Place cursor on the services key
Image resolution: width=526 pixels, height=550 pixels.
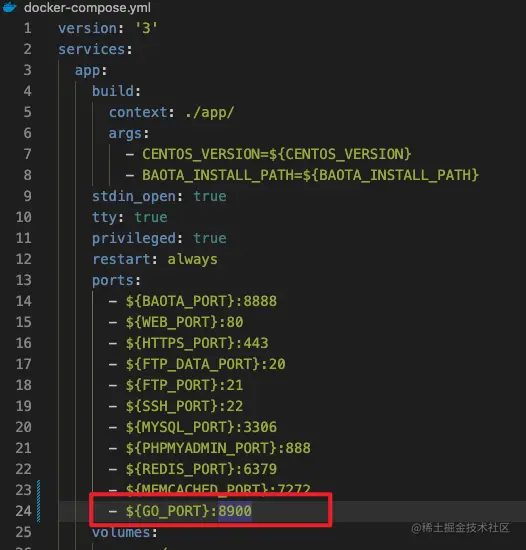pos(92,49)
